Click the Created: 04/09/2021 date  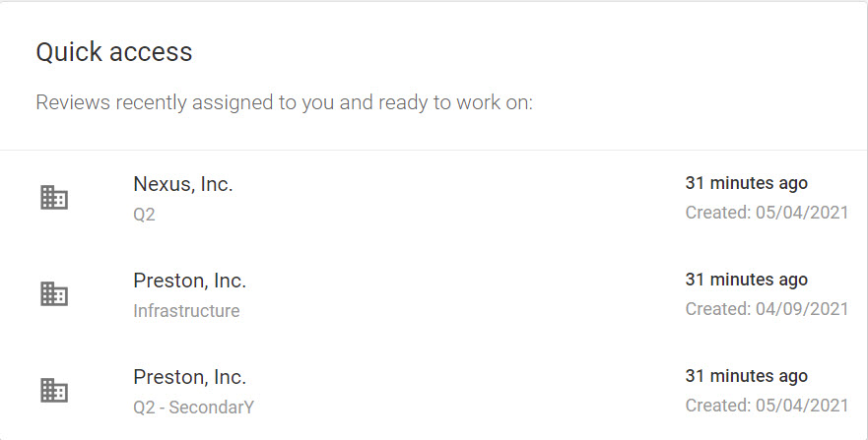pos(767,308)
